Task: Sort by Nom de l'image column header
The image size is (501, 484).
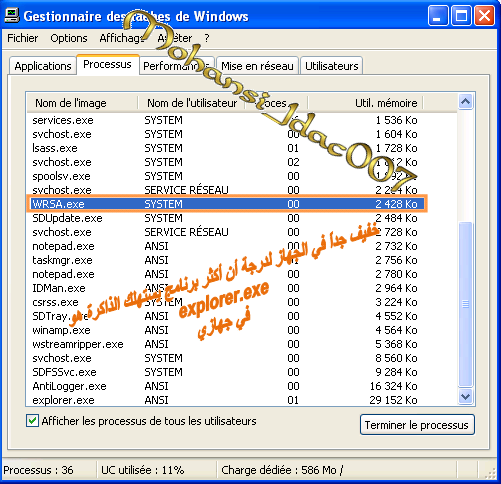Action: [x=82, y=103]
